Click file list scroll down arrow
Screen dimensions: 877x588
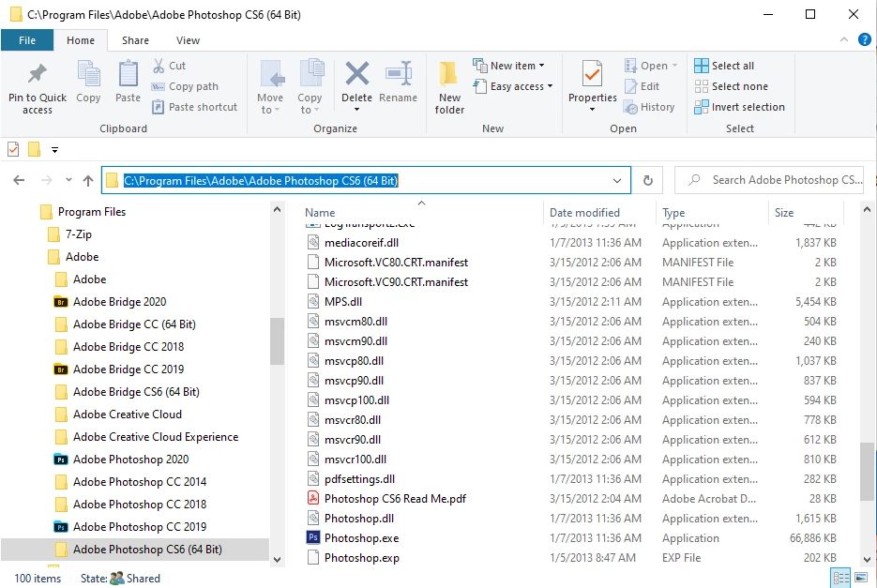(x=867, y=559)
